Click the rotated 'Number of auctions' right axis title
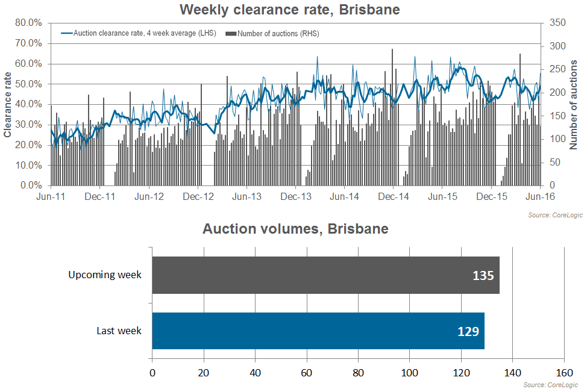Viewport: 587px width, 392px height. click(x=574, y=104)
